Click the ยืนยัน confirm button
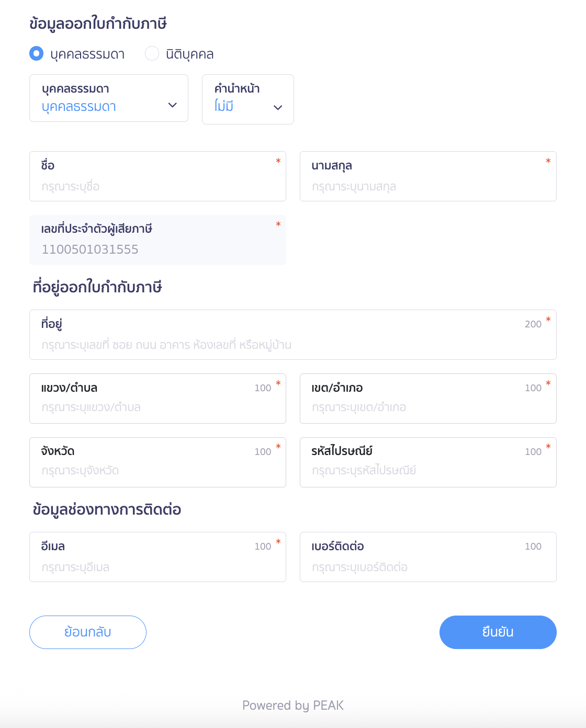This screenshot has height=728, width=586. 498,632
